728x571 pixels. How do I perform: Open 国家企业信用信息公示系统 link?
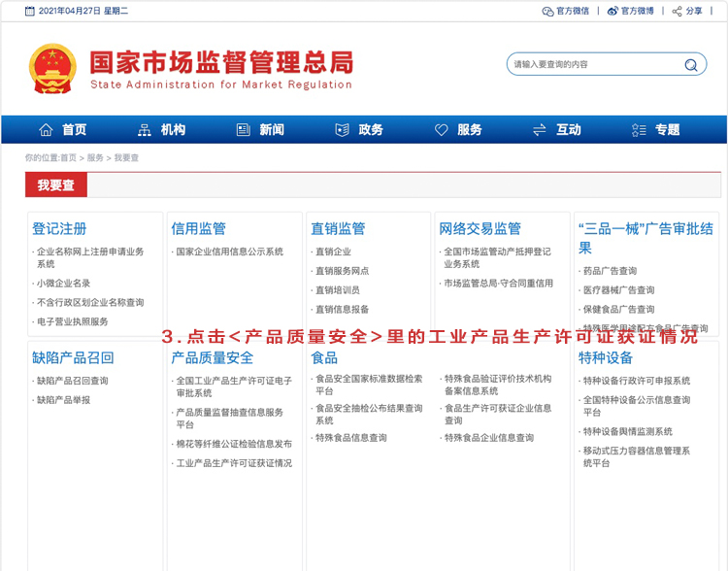point(229,252)
